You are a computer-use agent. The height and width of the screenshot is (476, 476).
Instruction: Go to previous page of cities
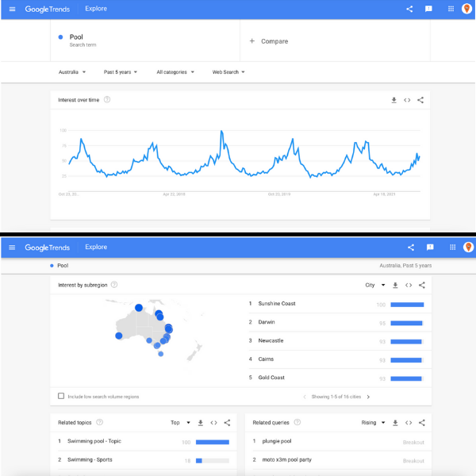305,397
